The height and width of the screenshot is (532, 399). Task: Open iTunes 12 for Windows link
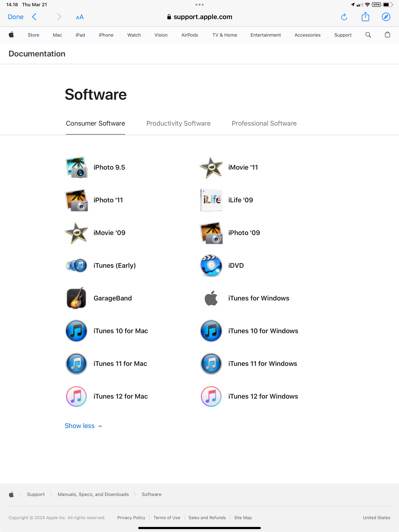pyautogui.click(x=263, y=396)
